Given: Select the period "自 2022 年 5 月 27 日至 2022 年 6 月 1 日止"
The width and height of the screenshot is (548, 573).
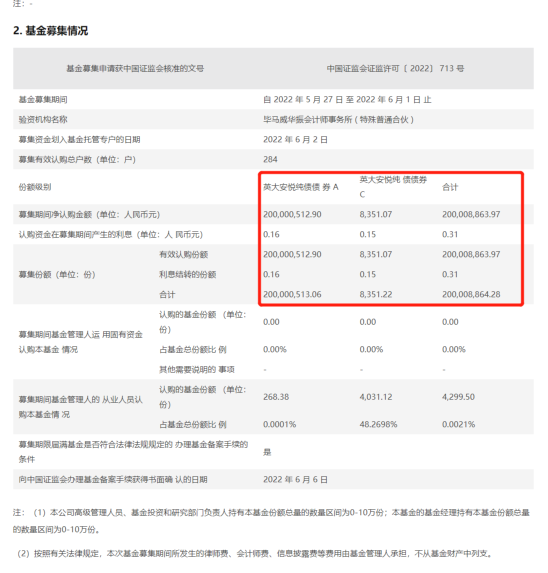Looking at the screenshot, I should [347, 99].
